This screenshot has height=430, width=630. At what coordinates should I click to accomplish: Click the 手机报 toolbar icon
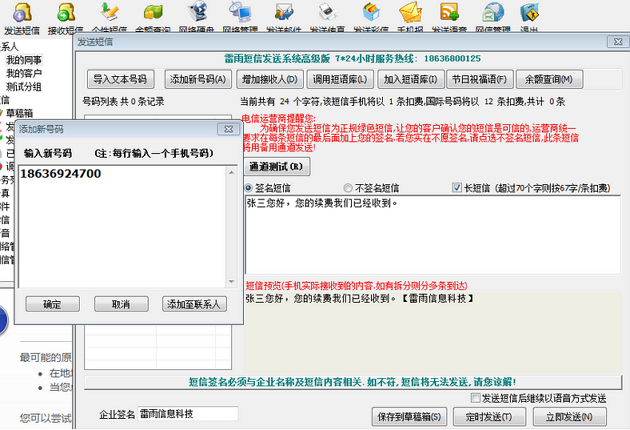(410, 15)
